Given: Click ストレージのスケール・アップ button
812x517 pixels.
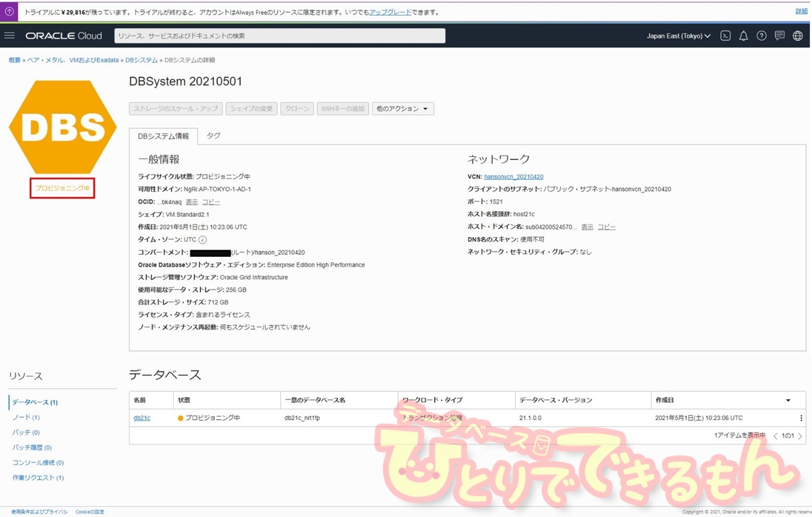Looking at the screenshot, I should pyautogui.click(x=176, y=108).
